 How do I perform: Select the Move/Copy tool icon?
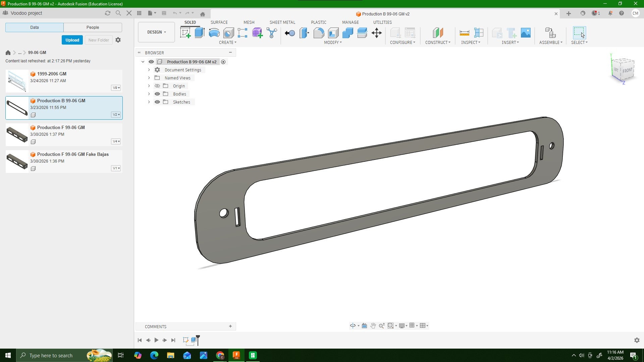point(377,33)
